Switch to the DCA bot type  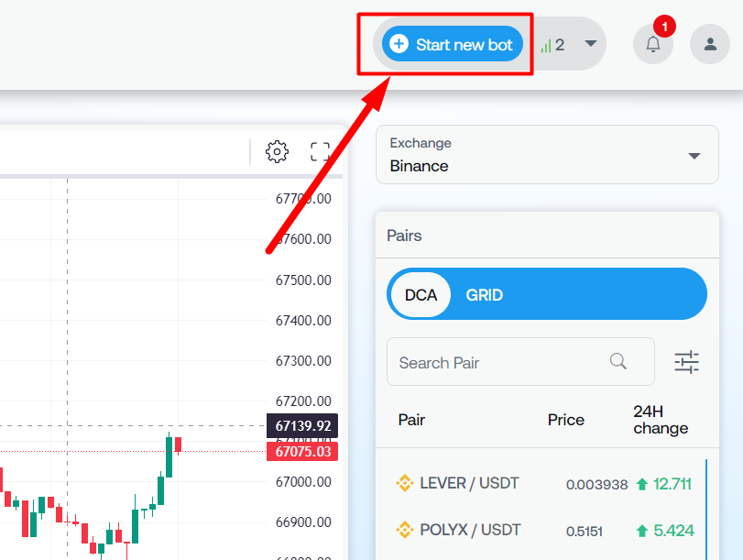(421, 295)
